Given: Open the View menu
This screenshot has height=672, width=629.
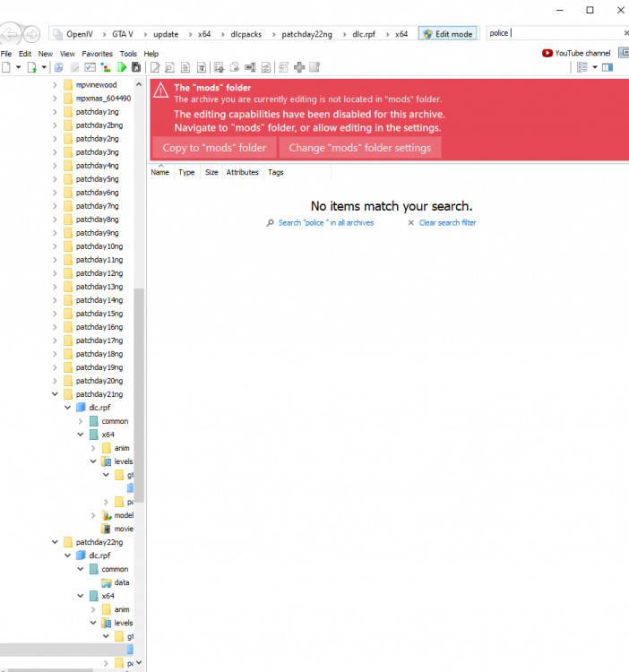Looking at the screenshot, I should (x=67, y=54).
